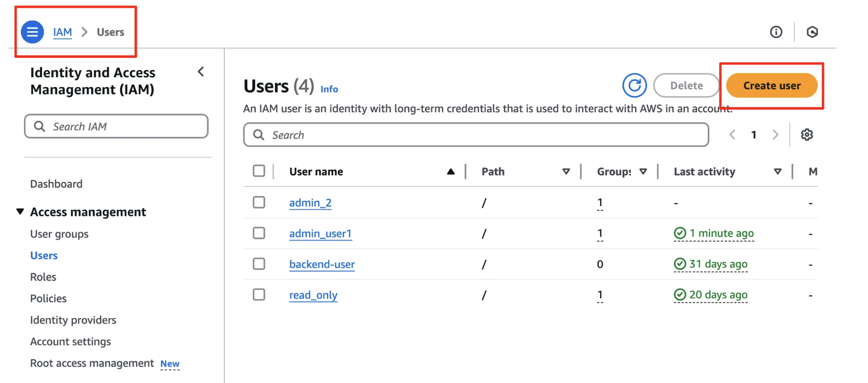Click the magnifier icon in users search bar
Screen dimensions: 868x383
[x=259, y=135]
